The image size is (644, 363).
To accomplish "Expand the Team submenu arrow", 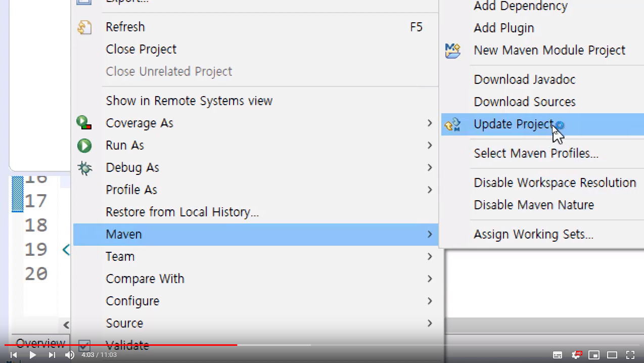I will pos(429,256).
